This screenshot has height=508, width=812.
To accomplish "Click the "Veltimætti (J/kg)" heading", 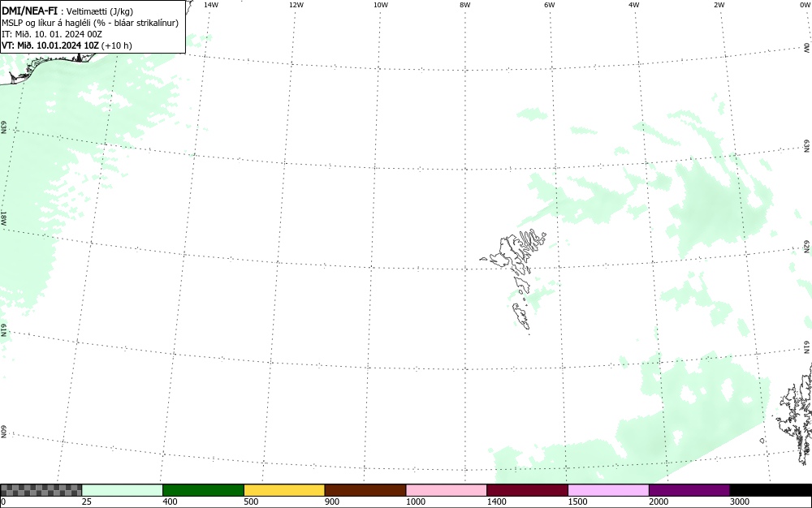I will [x=99, y=11].
